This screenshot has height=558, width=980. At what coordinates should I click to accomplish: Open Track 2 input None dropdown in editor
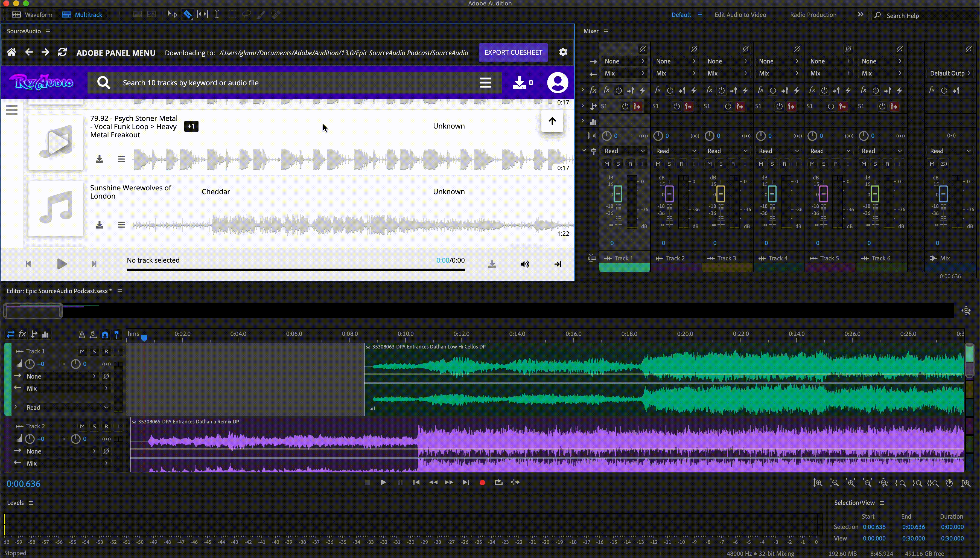pyautogui.click(x=61, y=451)
